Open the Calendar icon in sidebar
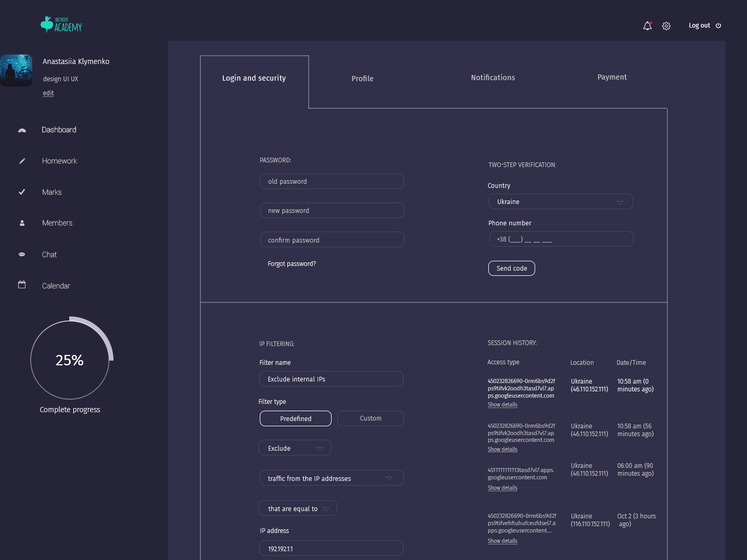This screenshot has width=747, height=560. 22,285
